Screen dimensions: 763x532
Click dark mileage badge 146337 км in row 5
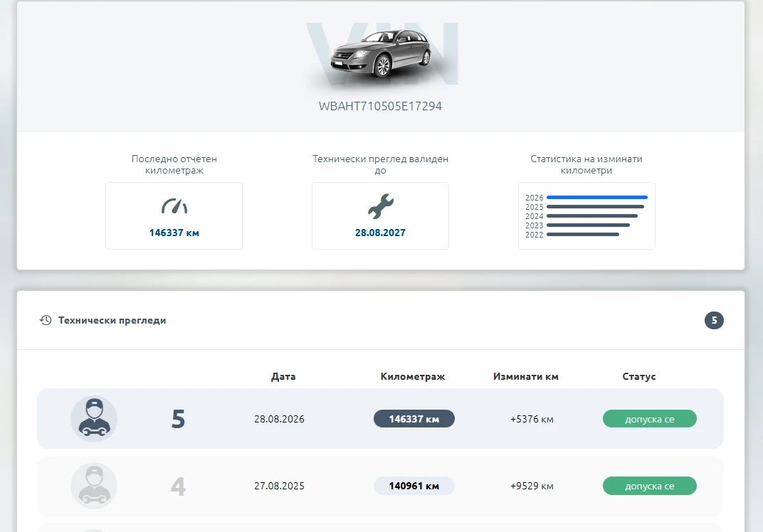pos(414,419)
